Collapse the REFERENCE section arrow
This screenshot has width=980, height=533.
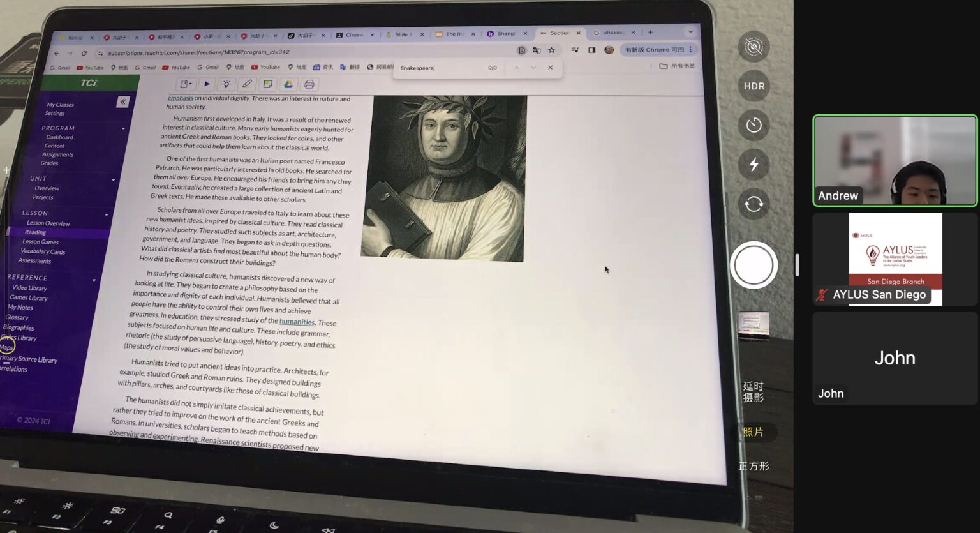point(94,280)
